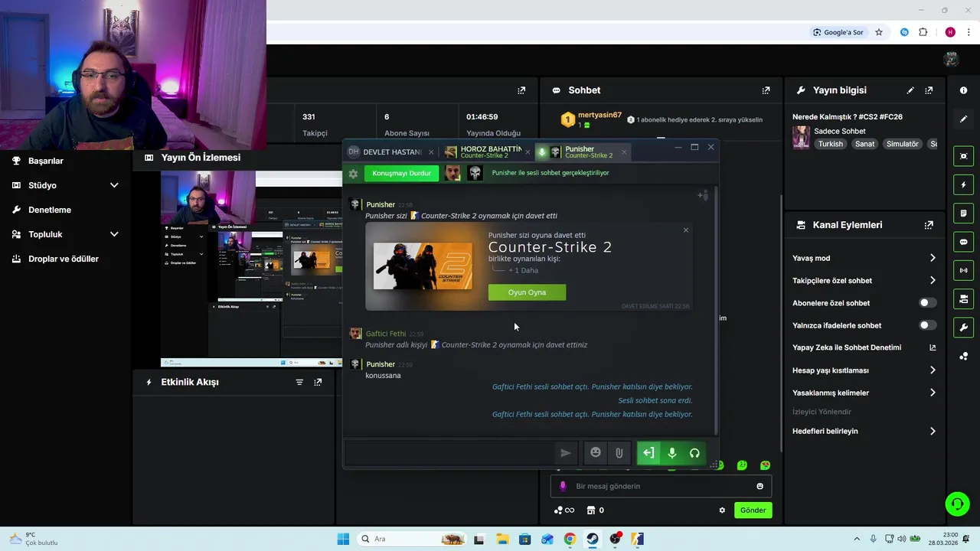This screenshot has width=980, height=551.
Task: Click Punisher skull avatar in voice bar
Action: click(x=475, y=173)
